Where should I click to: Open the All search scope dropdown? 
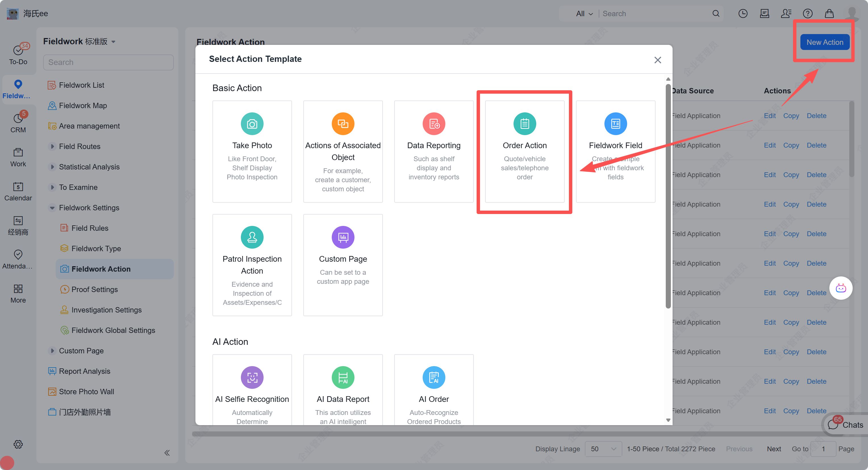(x=584, y=14)
